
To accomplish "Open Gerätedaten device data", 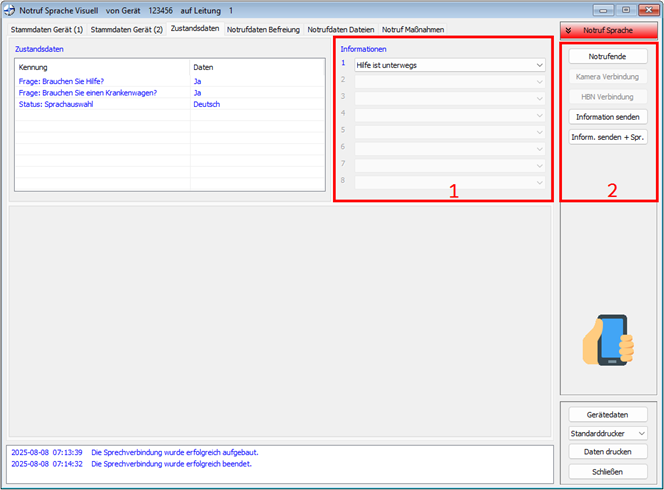I will click(608, 414).
